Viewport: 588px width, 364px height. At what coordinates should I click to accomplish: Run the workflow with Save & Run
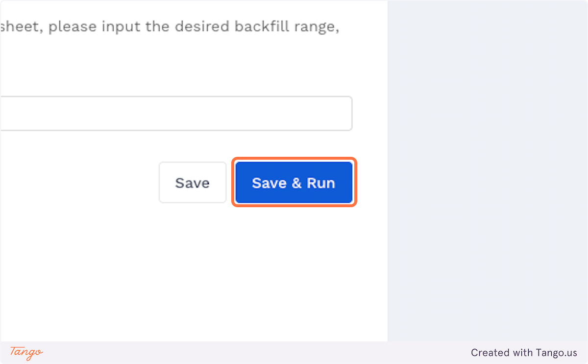pyautogui.click(x=294, y=183)
